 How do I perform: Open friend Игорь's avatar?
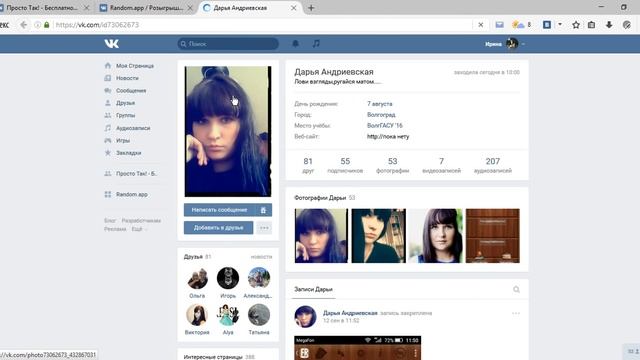pos(228,278)
